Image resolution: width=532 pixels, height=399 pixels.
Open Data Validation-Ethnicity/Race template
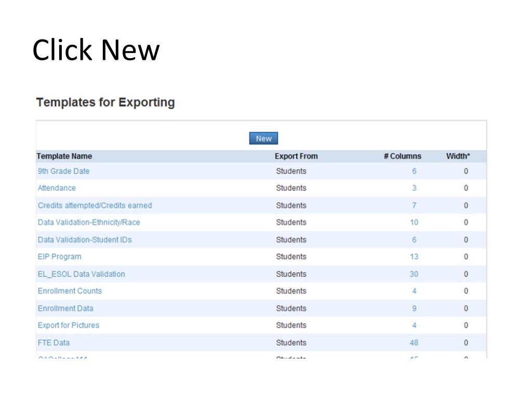pyautogui.click(x=89, y=222)
